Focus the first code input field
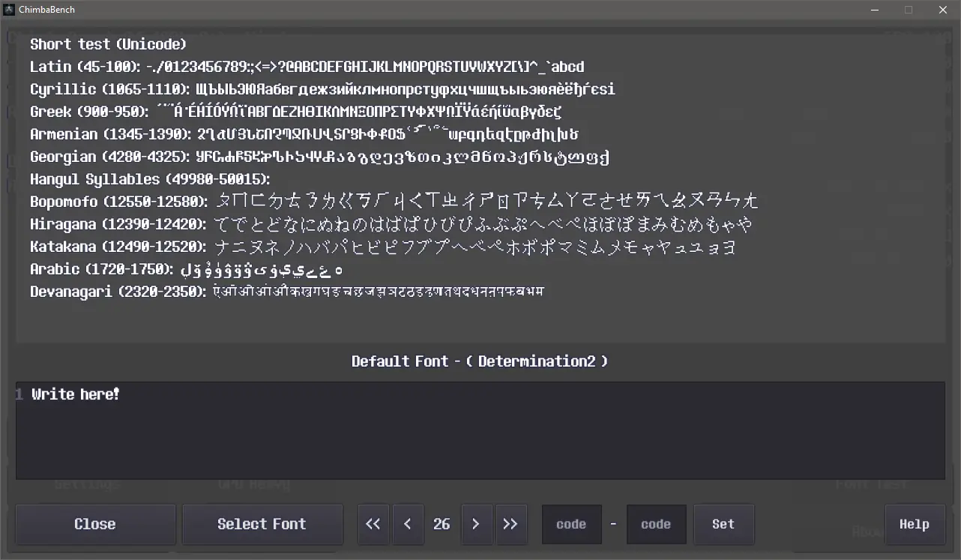 point(571,524)
